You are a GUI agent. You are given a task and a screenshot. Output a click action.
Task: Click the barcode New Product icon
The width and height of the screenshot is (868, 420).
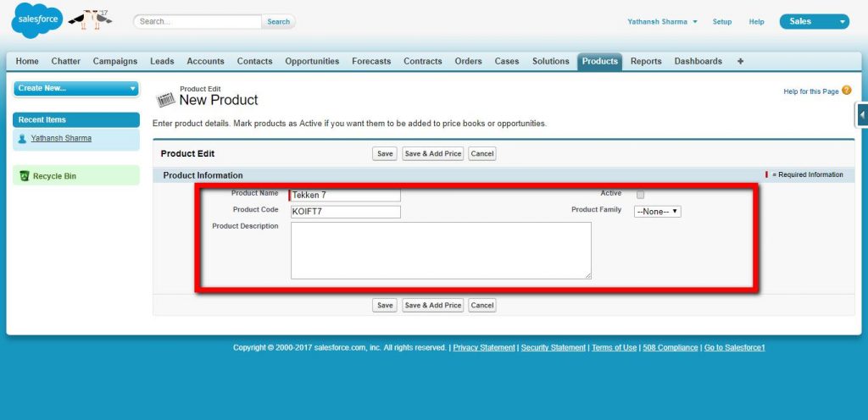coord(165,99)
